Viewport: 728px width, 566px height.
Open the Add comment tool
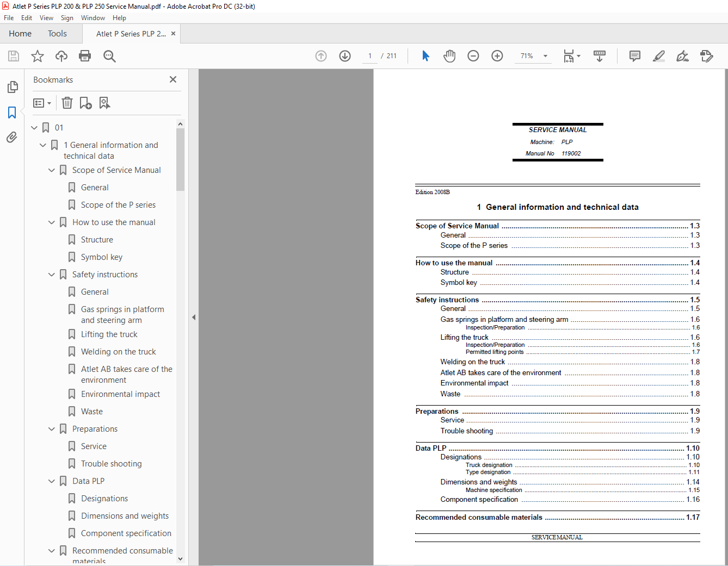pyautogui.click(x=634, y=56)
